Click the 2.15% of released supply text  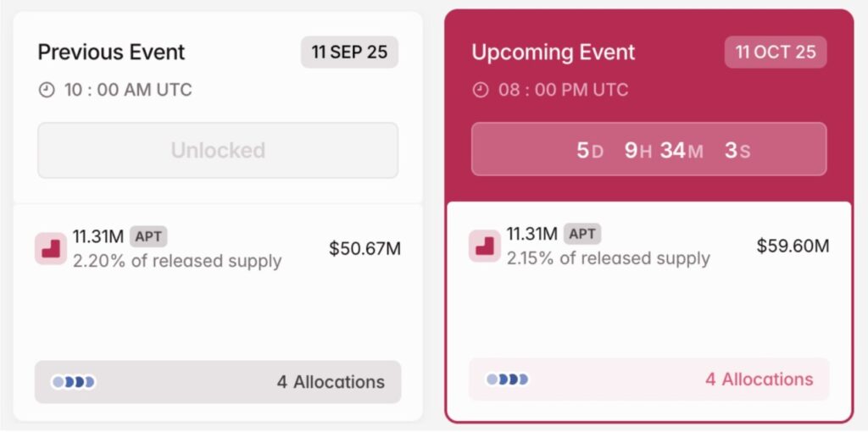click(609, 258)
